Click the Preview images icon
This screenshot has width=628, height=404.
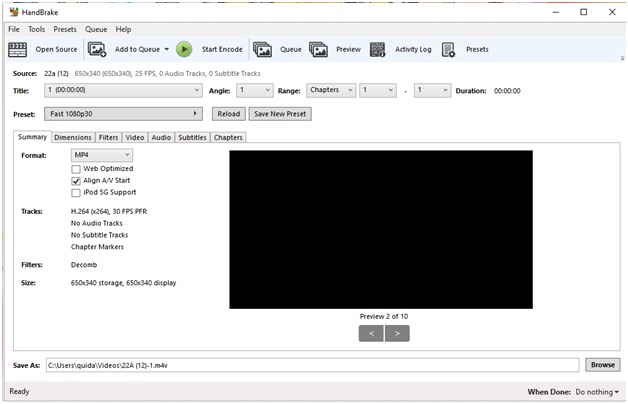click(318, 50)
